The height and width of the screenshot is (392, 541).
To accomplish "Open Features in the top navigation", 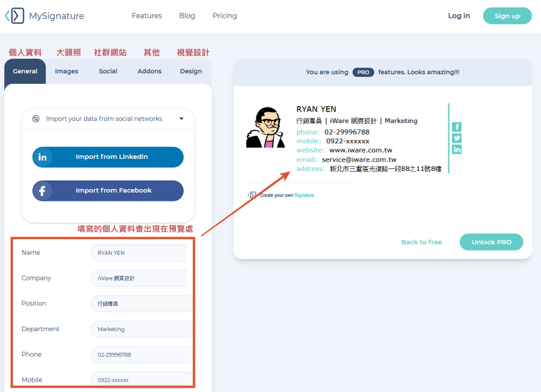I will [147, 16].
